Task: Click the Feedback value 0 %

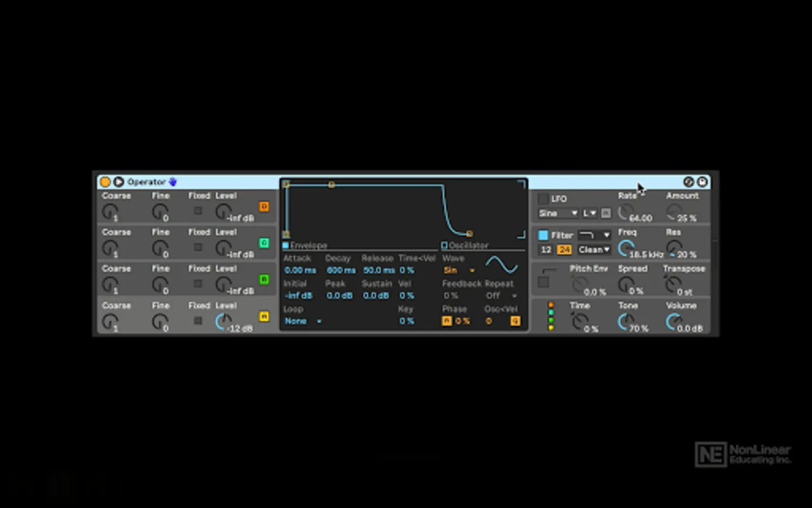Action: coord(451,296)
